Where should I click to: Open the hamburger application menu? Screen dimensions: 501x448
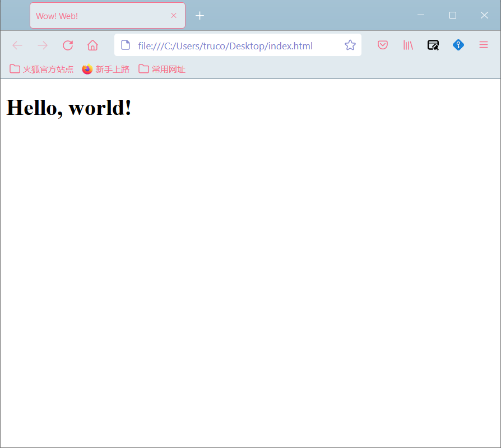484,45
